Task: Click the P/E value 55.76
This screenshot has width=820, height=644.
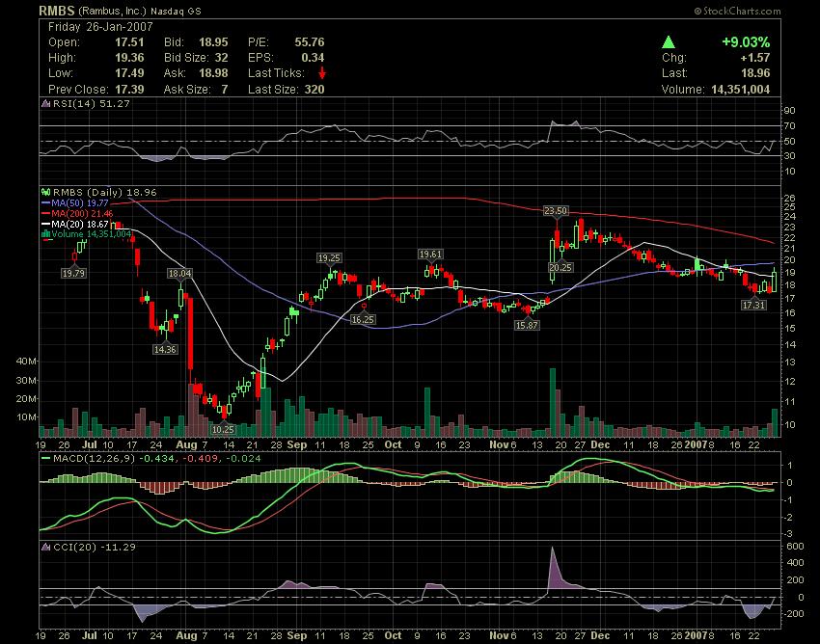Action: click(310, 42)
